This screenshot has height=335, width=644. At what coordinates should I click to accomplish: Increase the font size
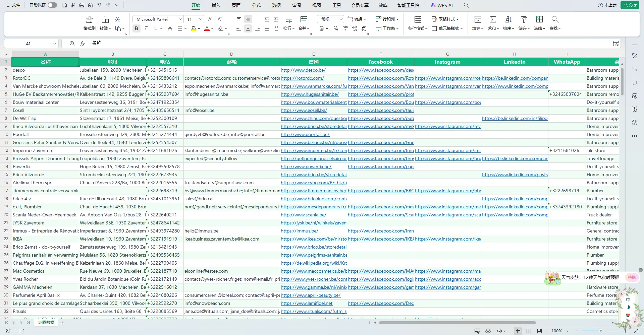point(210,19)
